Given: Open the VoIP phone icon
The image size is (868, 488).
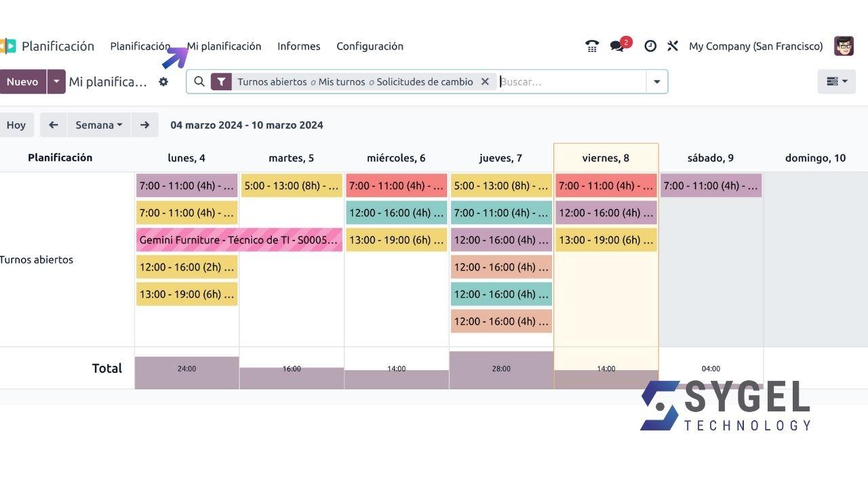Looking at the screenshot, I should point(591,45).
